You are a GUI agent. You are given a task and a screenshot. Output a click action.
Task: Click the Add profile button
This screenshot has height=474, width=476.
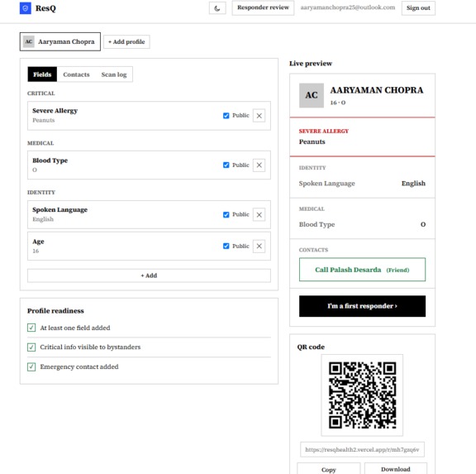tap(126, 41)
